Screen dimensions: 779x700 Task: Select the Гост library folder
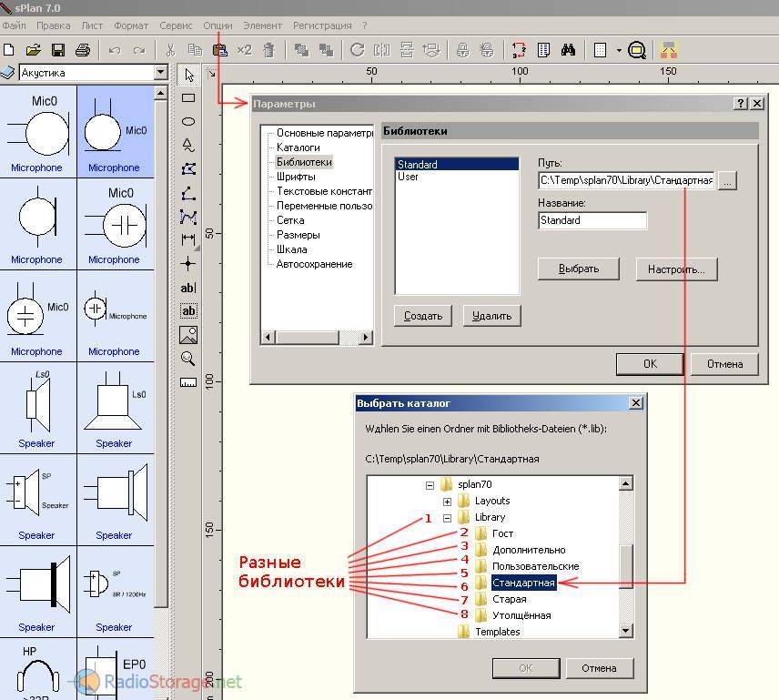[x=502, y=533]
